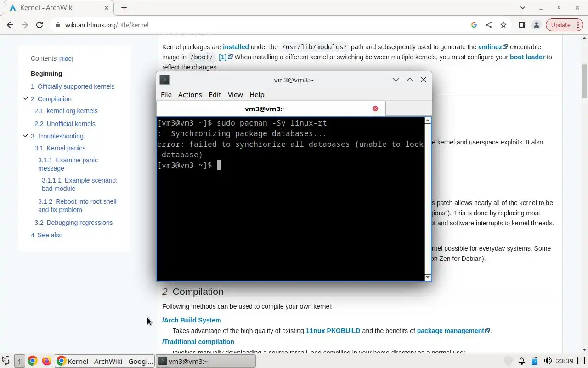Open the terminal Edit menu
The image size is (588, 368).
pyautogui.click(x=215, y=94)
